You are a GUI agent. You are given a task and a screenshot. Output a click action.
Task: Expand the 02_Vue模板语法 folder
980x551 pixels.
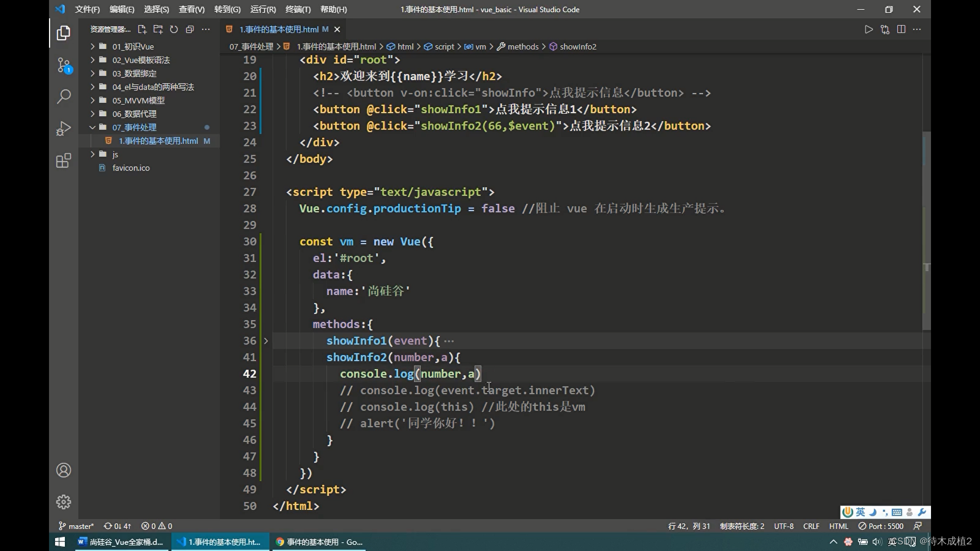click(149, 60)
